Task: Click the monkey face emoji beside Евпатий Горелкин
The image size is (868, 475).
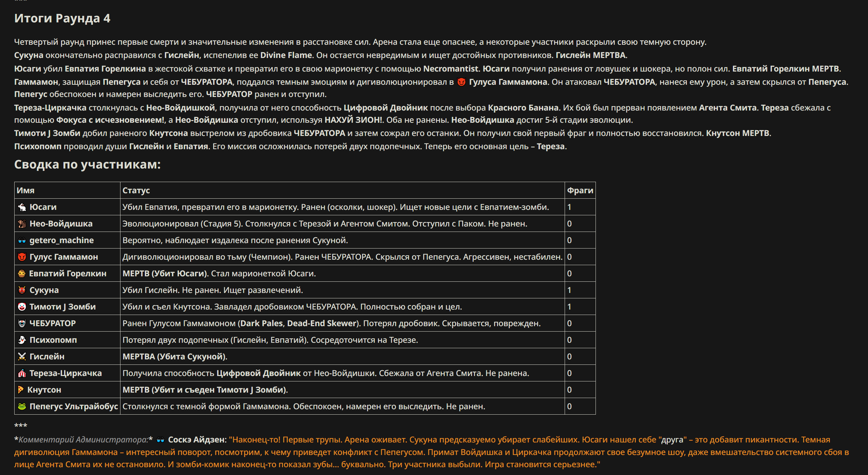Action: (22, 274)
